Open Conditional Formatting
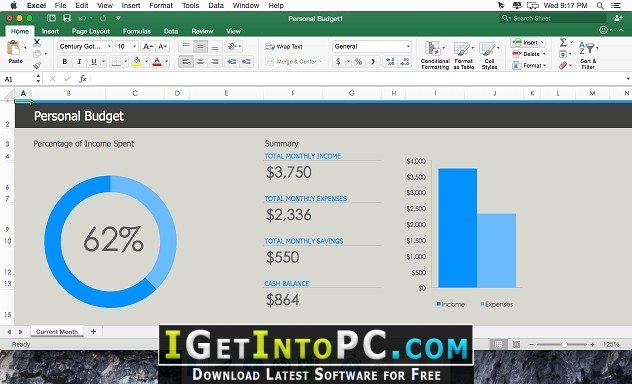This screenshot has width=632, height=384. [435, 55]
